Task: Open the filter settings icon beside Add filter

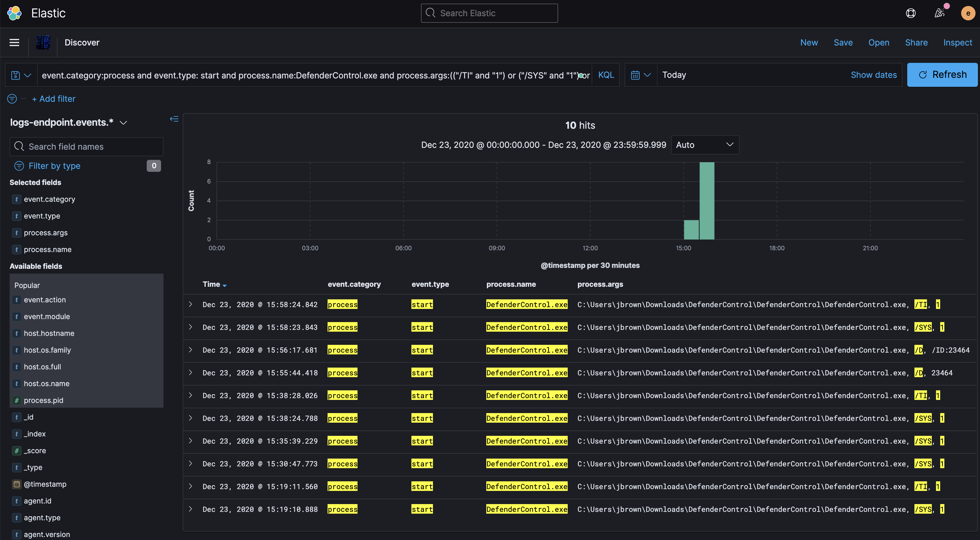Action: (11, 98)
